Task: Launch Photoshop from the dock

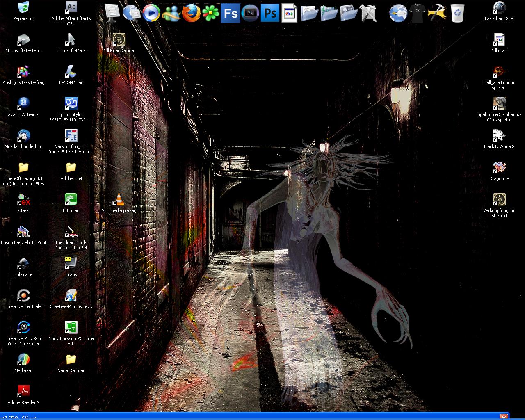Action: (x=270, y=13)
